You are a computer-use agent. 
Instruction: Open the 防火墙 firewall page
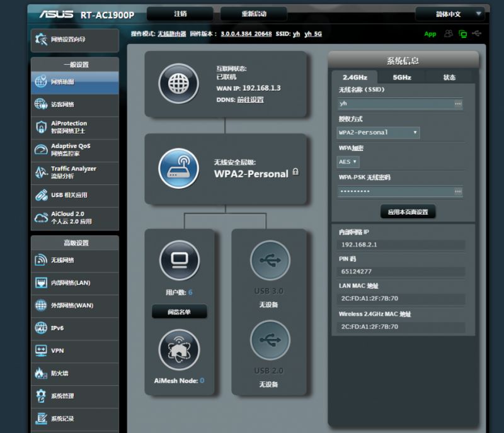[x=74, y=373]
